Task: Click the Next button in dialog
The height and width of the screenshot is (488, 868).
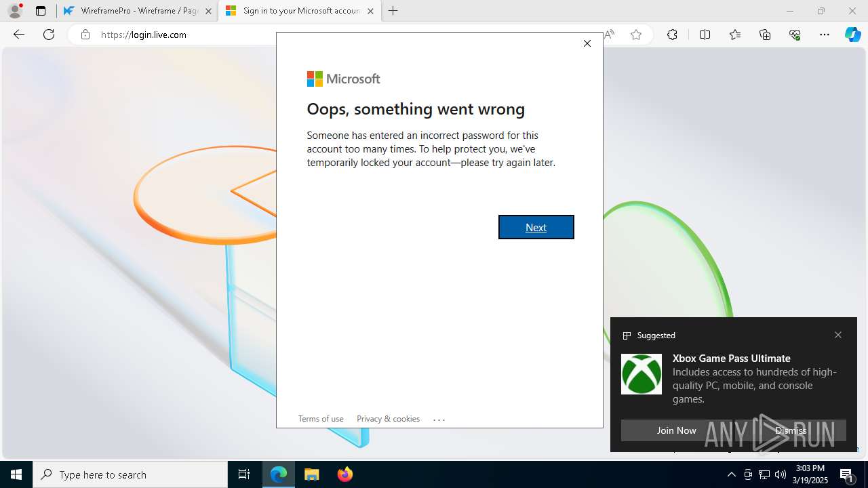Action: coord(536,227)
